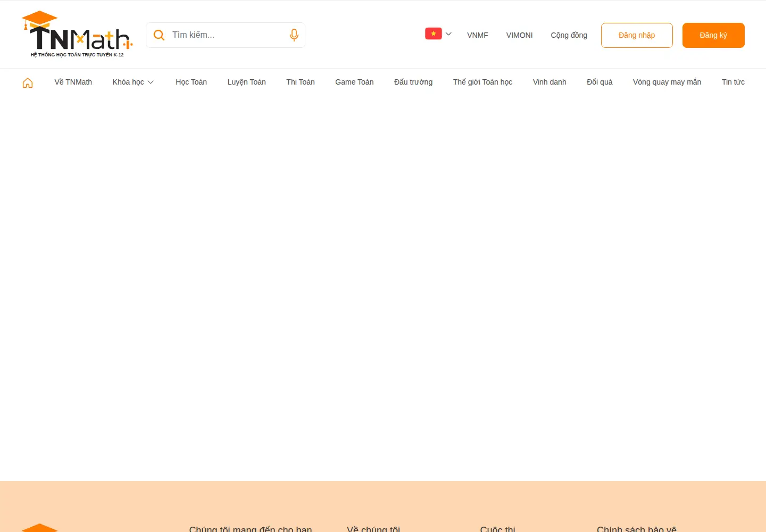Open the VNMF link
Viewport: 766px width, 532px height.
[478, 35]
